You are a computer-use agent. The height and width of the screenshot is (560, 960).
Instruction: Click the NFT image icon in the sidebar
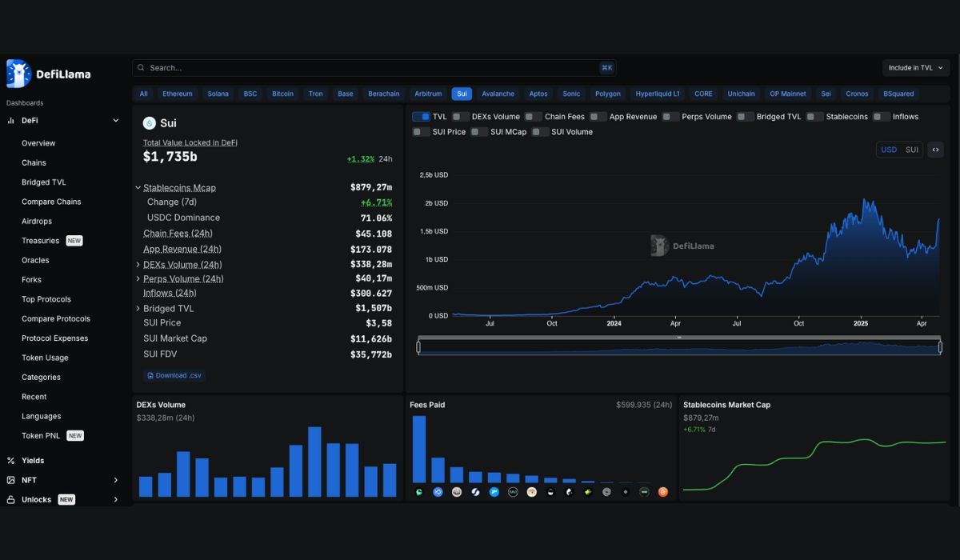pyautogui.click(x=11, y=480)
